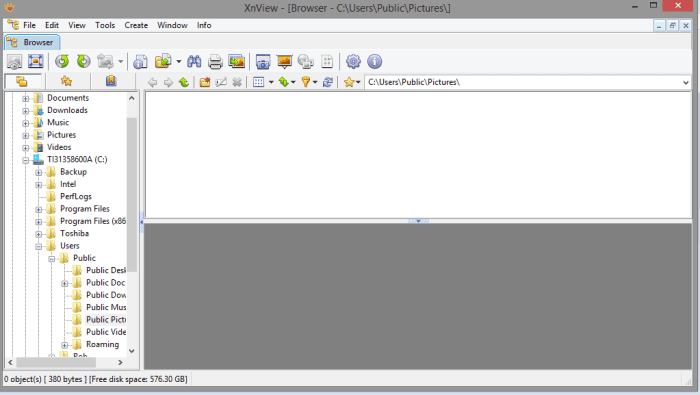Image resolution: width=700 pixels, height=395 pixels.
Task: Click the Capture screen camera icon
Action: 263,62
